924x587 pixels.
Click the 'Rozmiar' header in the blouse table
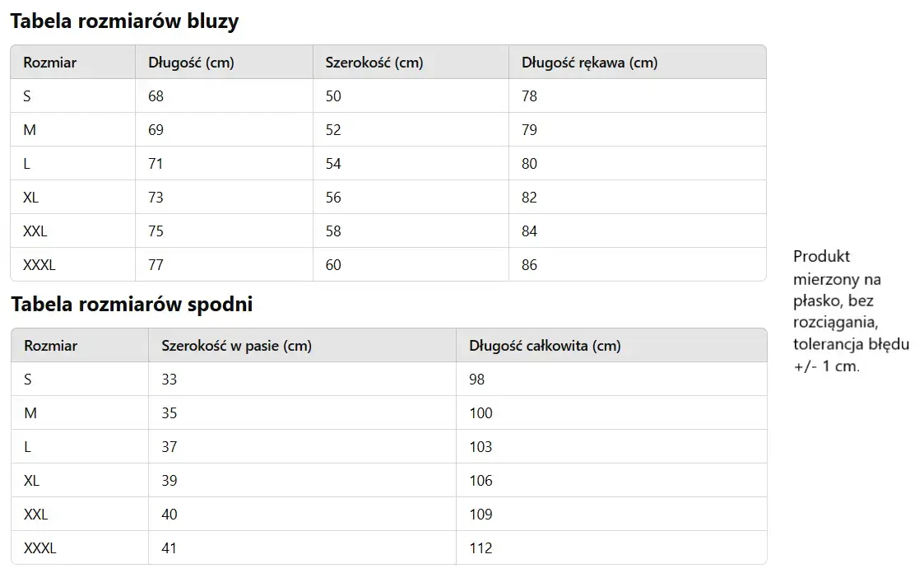click(x=49, y=63)
